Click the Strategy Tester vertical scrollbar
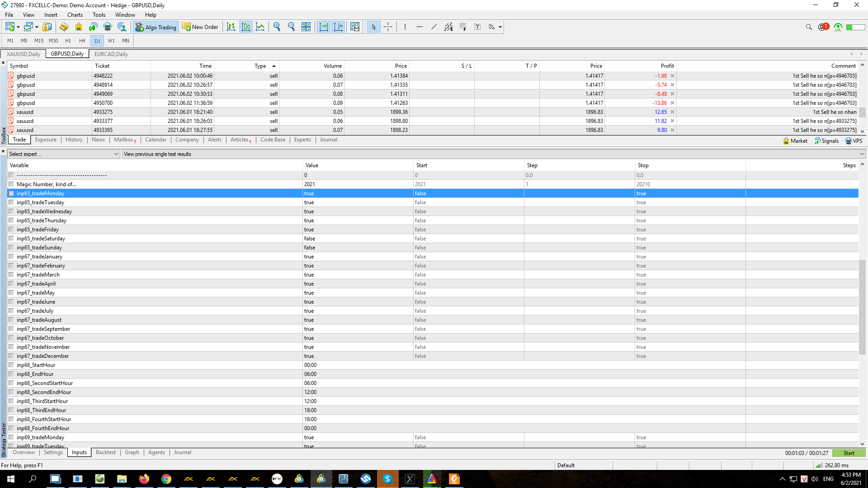The height and width of the screenshot is (488, 868). 862,307
